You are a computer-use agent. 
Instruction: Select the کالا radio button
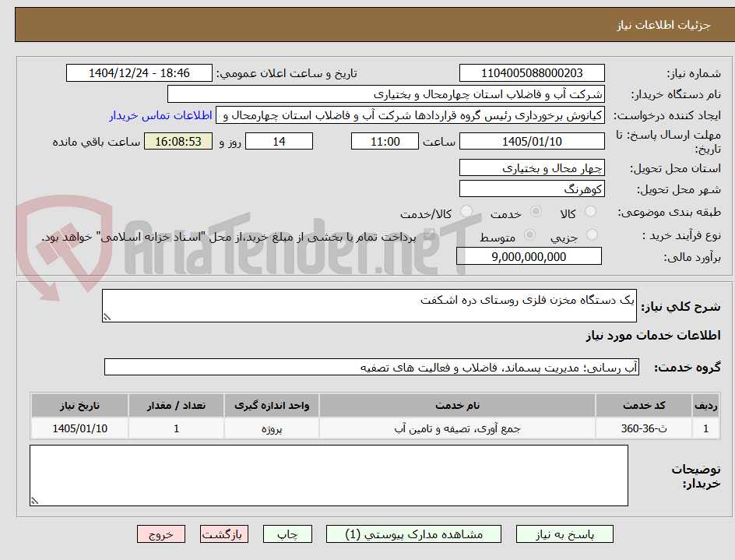click(590, 212)
